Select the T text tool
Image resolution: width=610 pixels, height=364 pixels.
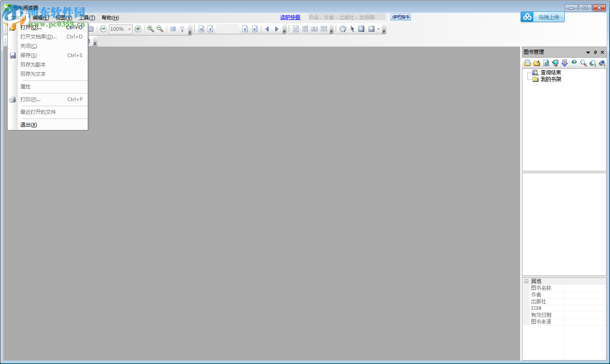(x=371, y=29)
